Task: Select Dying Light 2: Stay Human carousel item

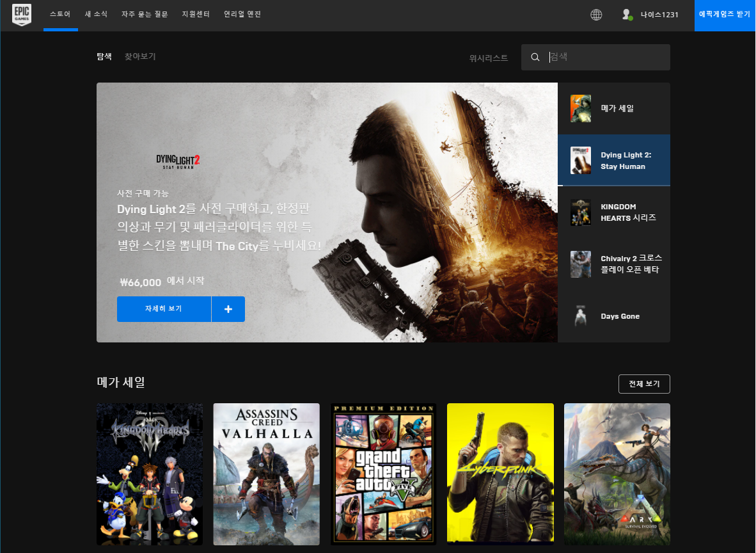Action: 614,160
